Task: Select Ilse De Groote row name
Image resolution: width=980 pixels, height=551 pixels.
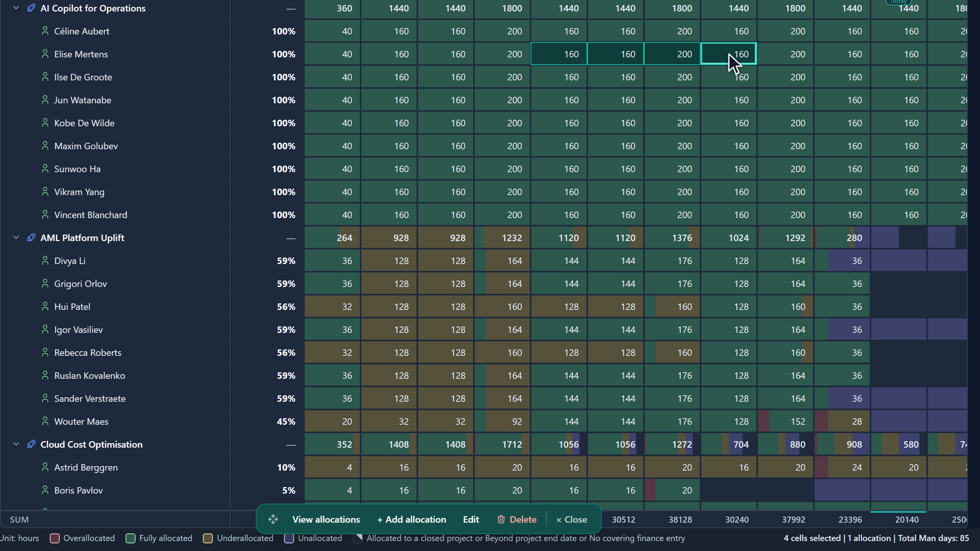Action: (x=83, y=77)
